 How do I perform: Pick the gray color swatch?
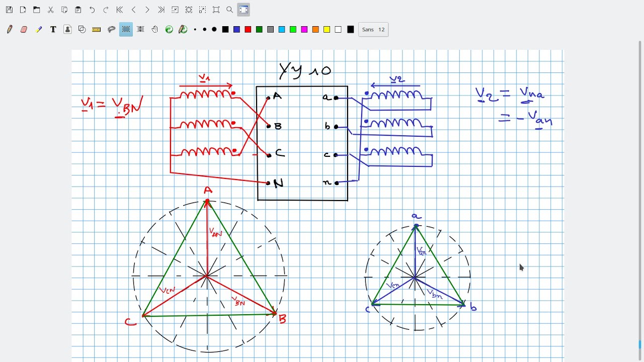(x=270, y=30)
